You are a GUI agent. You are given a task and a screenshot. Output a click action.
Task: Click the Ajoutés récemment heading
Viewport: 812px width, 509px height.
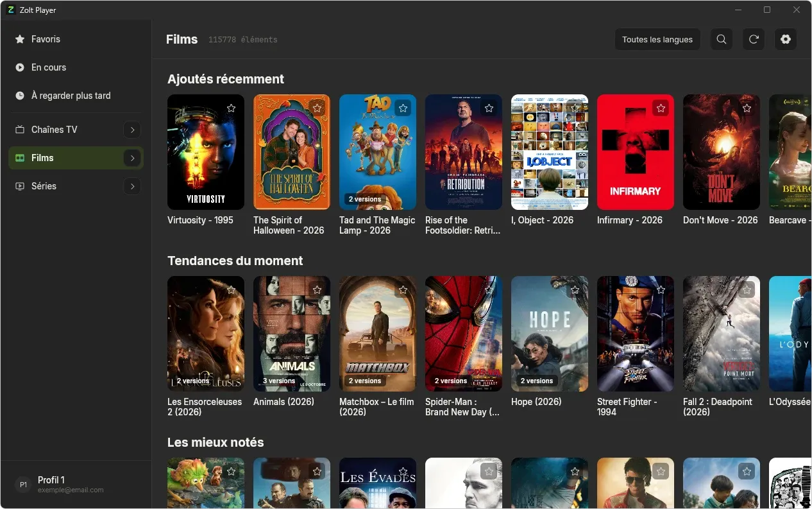click(x=226, y=79)
